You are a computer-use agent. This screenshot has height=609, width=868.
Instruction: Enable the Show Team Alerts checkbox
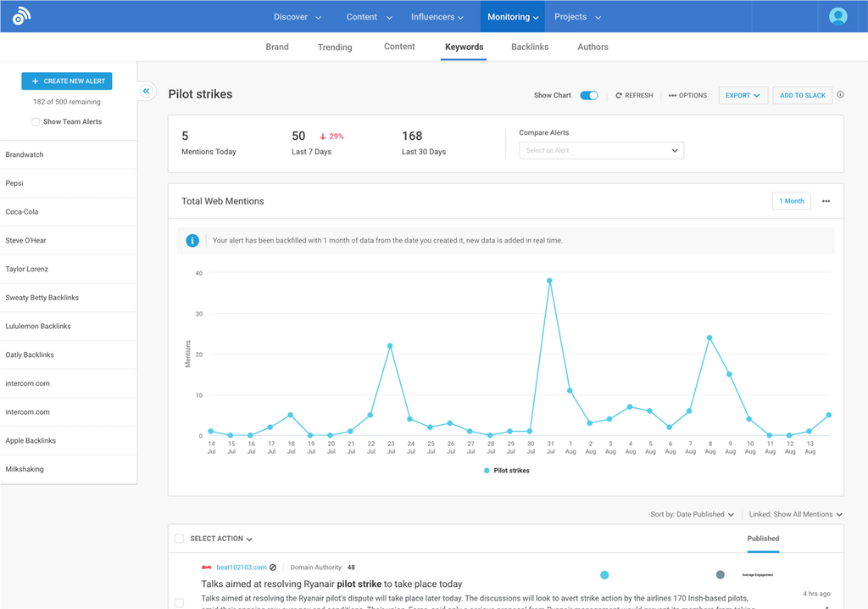pyautogui.click(x=36, y=122)
